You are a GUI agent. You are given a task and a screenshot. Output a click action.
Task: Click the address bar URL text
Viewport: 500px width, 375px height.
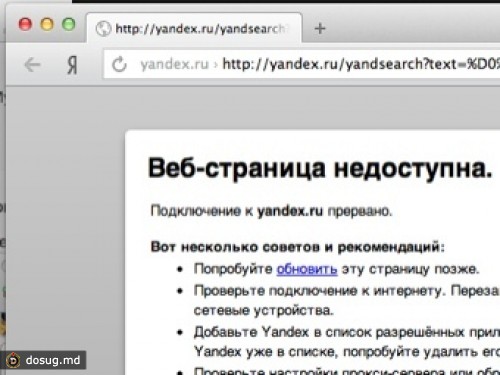(361, 64)
